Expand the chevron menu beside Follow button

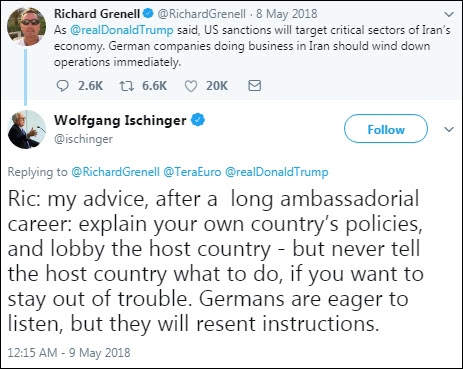click(449, 129)
